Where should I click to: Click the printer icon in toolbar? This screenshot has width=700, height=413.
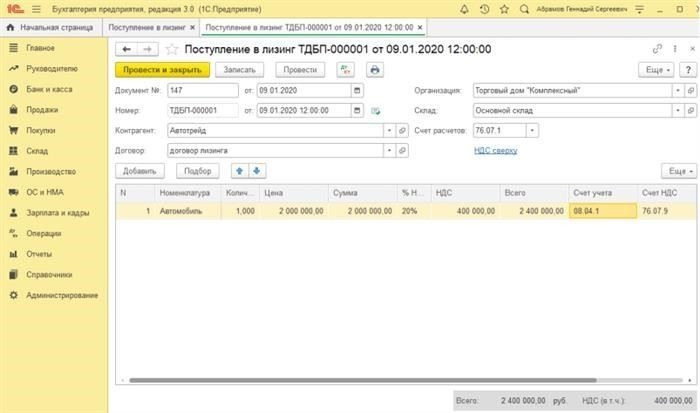point(375,70)
